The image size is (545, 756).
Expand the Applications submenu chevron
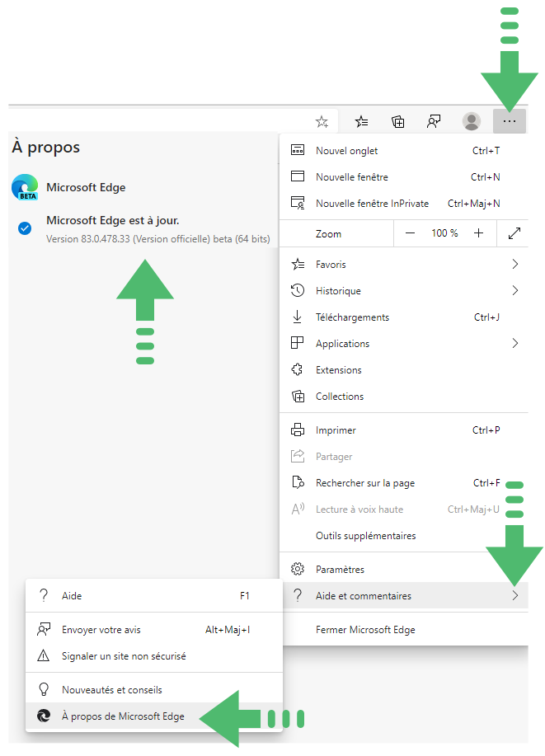(x=514, y=343)
